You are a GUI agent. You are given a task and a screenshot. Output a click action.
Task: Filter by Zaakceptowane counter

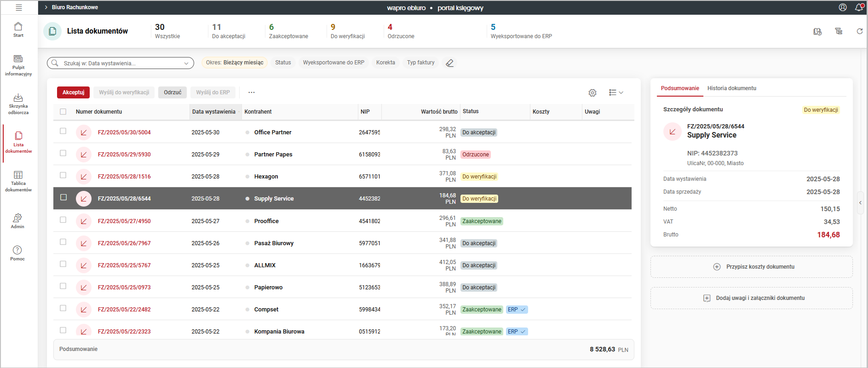pyautogui.click(x=288, y=31)
